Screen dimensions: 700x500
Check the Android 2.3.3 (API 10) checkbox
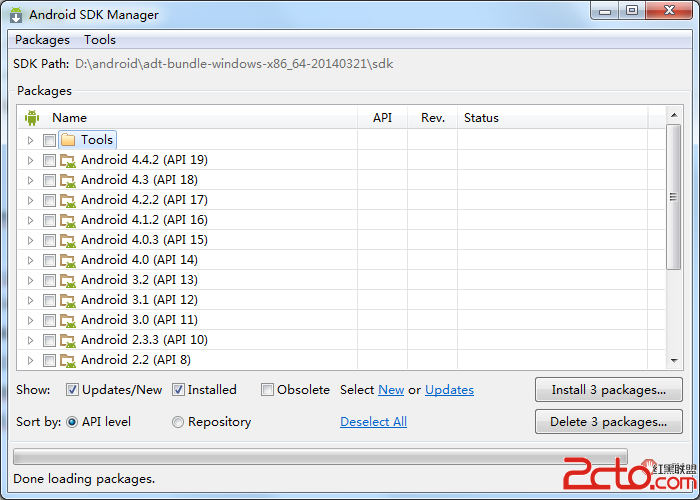click(49, 340)
